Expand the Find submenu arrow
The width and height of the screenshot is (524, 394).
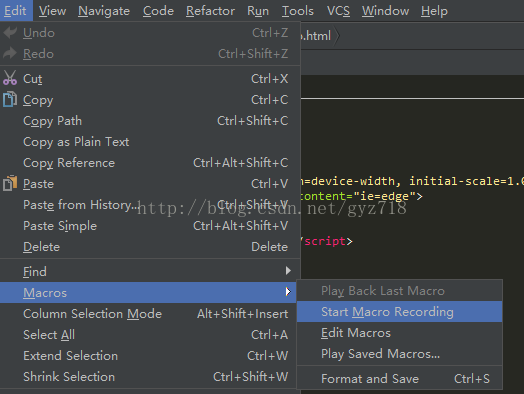[x=288, y=271]
